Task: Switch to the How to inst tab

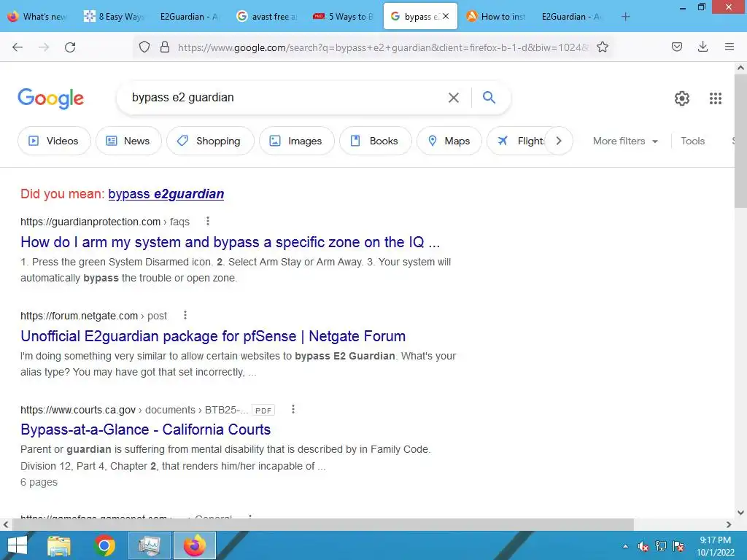Action: click(496, 16)
